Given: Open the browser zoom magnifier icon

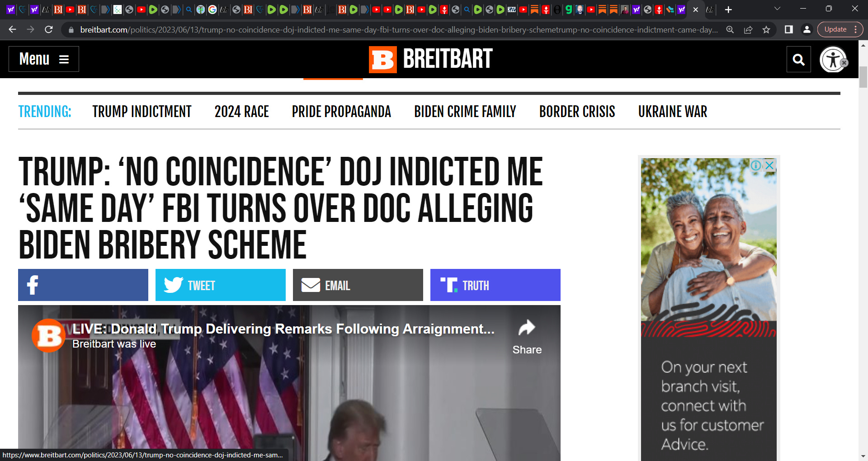Looking at the screenshot, I should (x=730, y=30).
